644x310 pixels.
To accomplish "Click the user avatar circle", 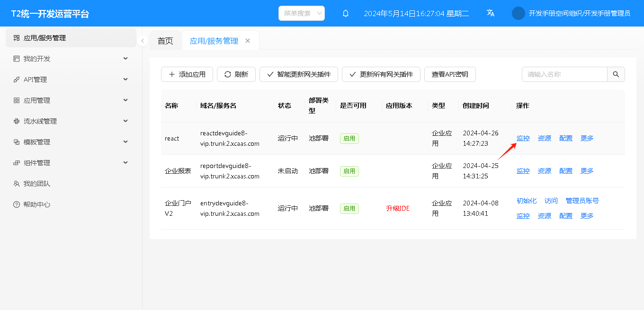I will pos(519,13).
